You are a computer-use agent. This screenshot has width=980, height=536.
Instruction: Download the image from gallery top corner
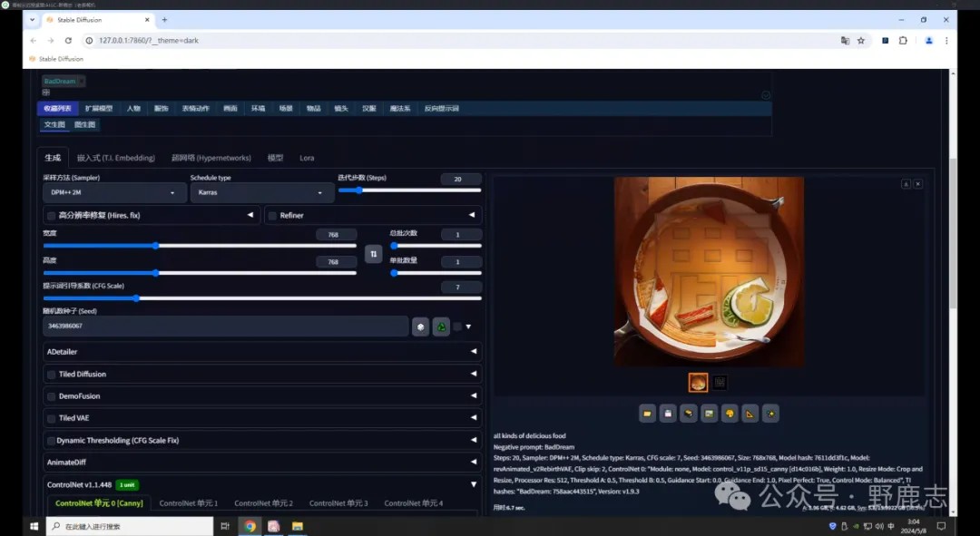click(x=906, y=184)
